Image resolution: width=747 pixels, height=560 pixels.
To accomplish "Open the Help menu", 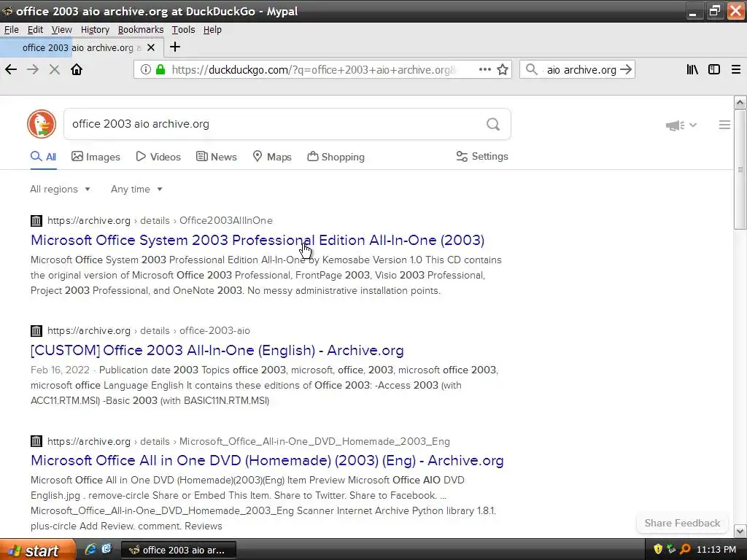I will click(x=212, y=29).
